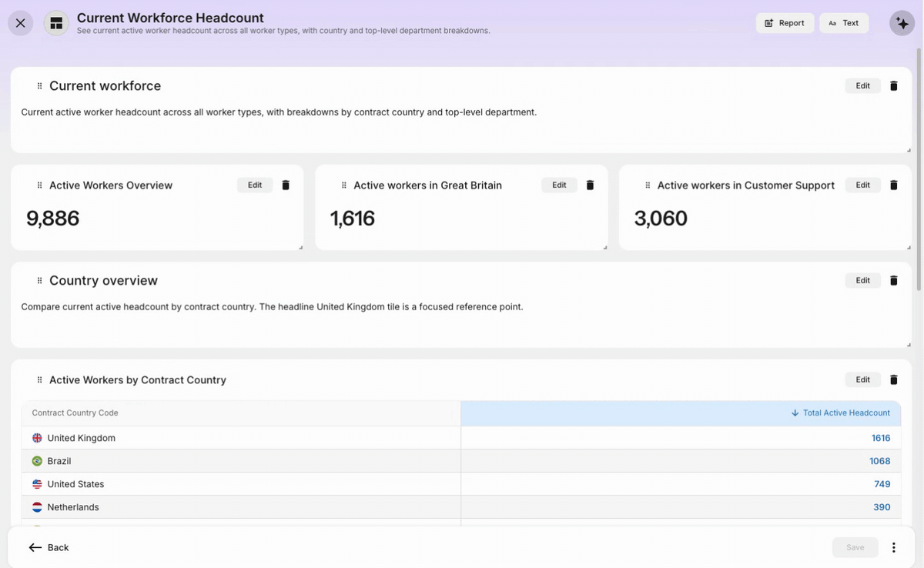The width and height of the screenshot is (924, 568).
Task: Edit the Active Workers Overview tile
Action: 255,185
